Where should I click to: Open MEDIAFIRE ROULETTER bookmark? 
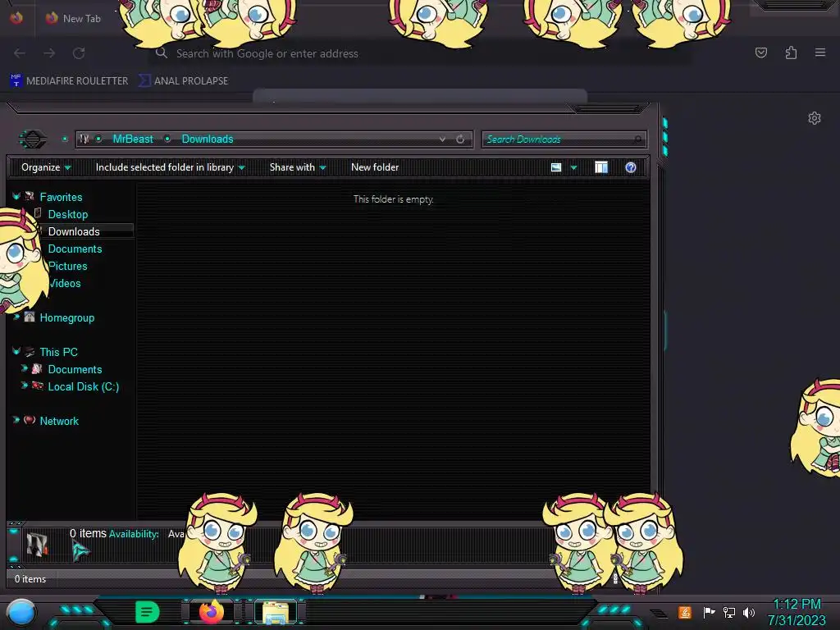point(69,81)
